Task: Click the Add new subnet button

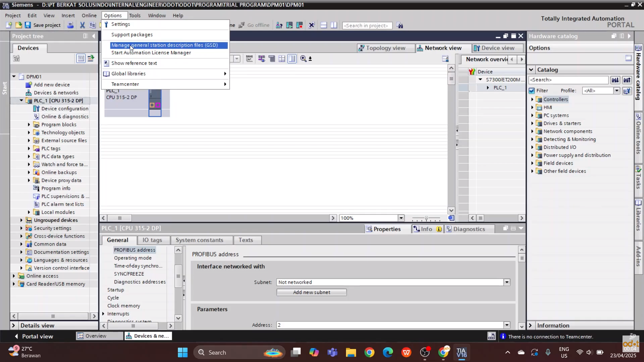Action: point(311,293)
